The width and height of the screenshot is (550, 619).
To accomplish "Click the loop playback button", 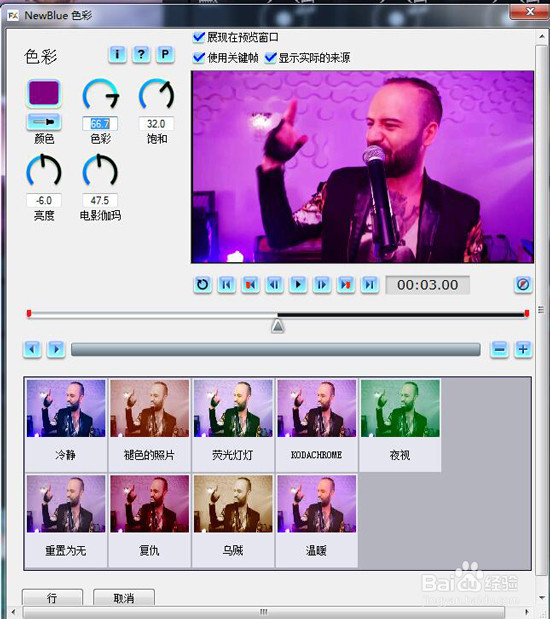I will pyautogui.click(x=203, y=285).
